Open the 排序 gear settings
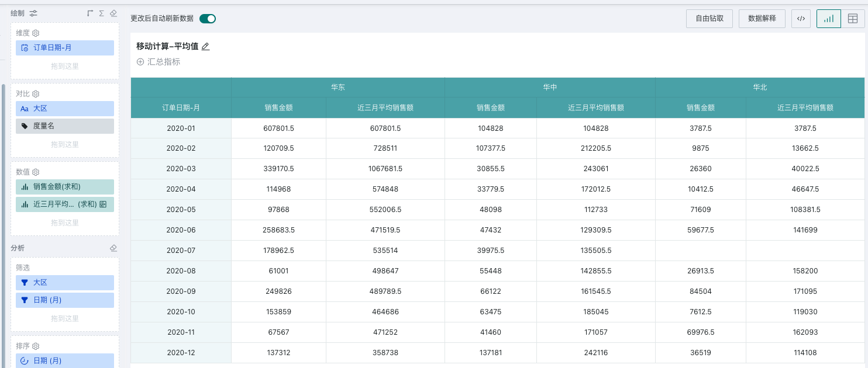 [x=36, y=346]
